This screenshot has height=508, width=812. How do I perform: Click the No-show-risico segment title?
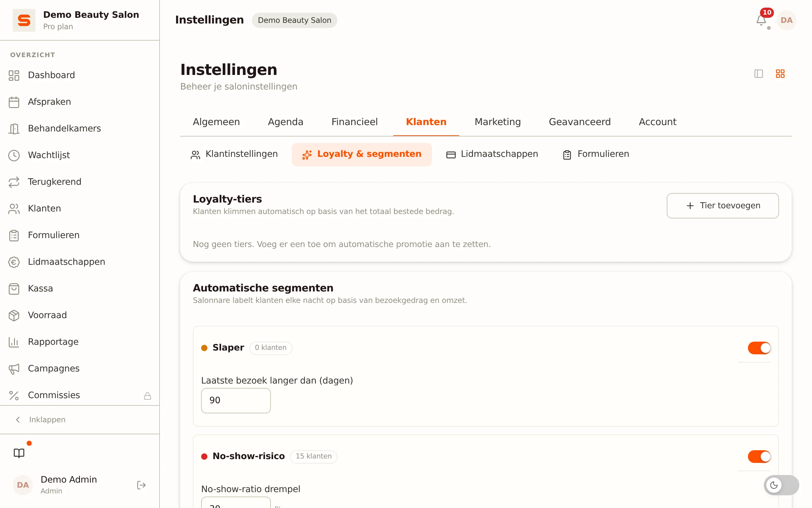click(x=249, y=456)
